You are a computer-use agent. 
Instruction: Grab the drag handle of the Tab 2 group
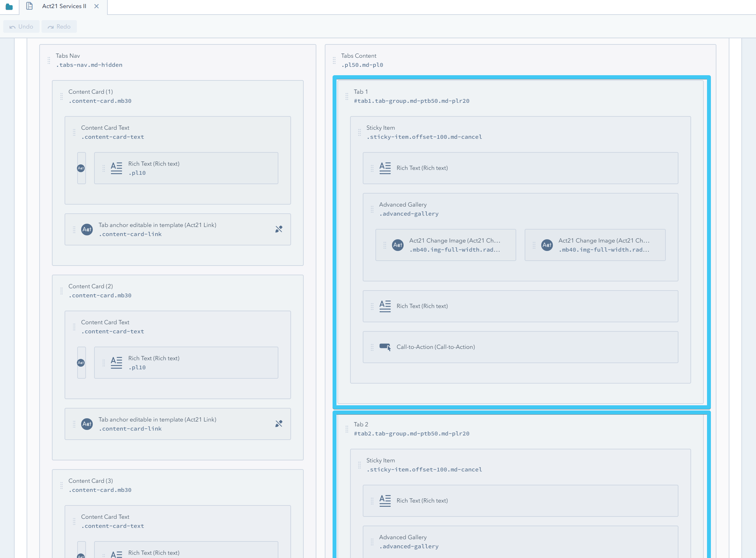pos(347,429)
